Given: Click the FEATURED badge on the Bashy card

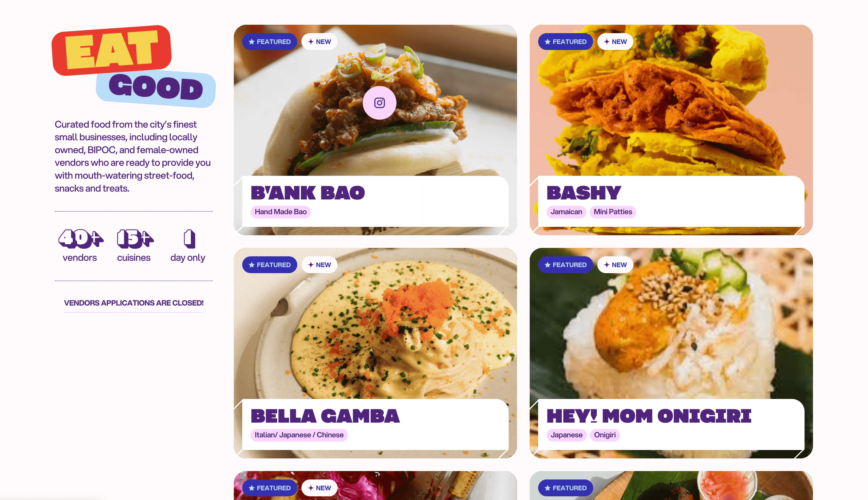Looking at the screenshot, I should (566, 42).
